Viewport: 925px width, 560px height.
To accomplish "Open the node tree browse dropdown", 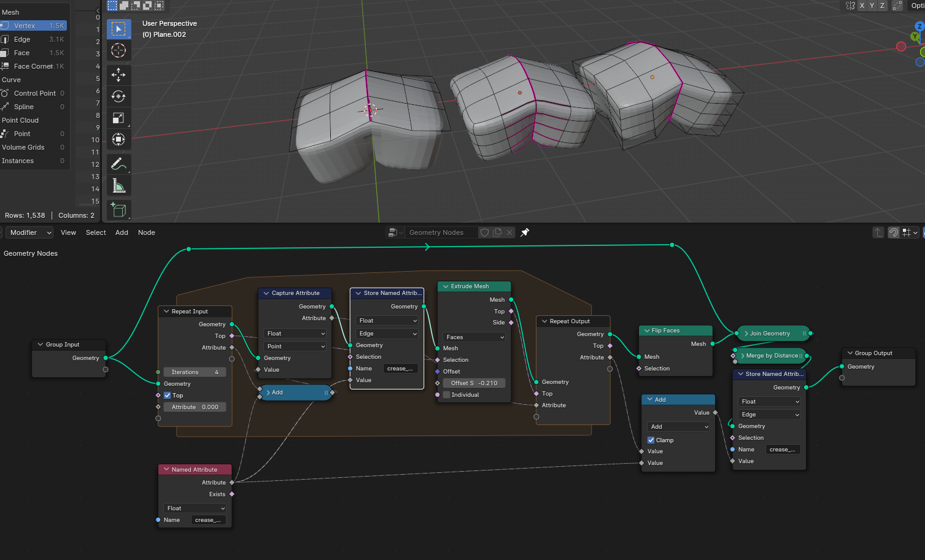I will point(395,232).
